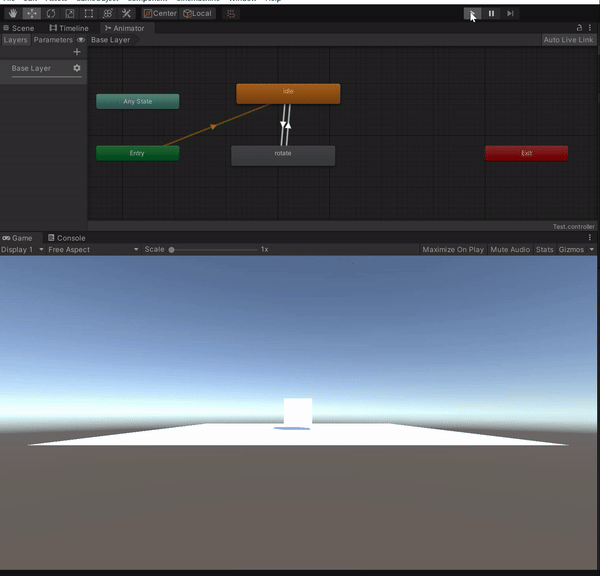
Task: Select the Hand tool in toolbar
Action: (13, 14)
